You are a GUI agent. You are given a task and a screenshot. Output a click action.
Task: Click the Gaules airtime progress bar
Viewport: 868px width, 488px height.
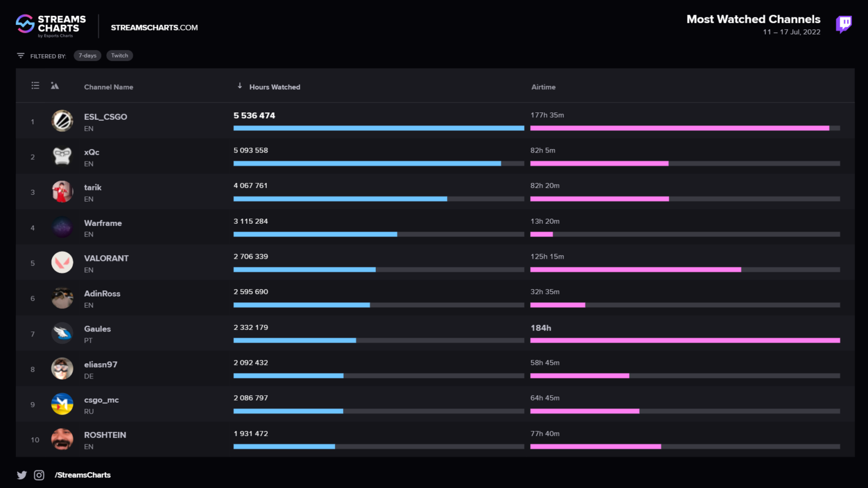pyautogui.click(x=684, y=340)
